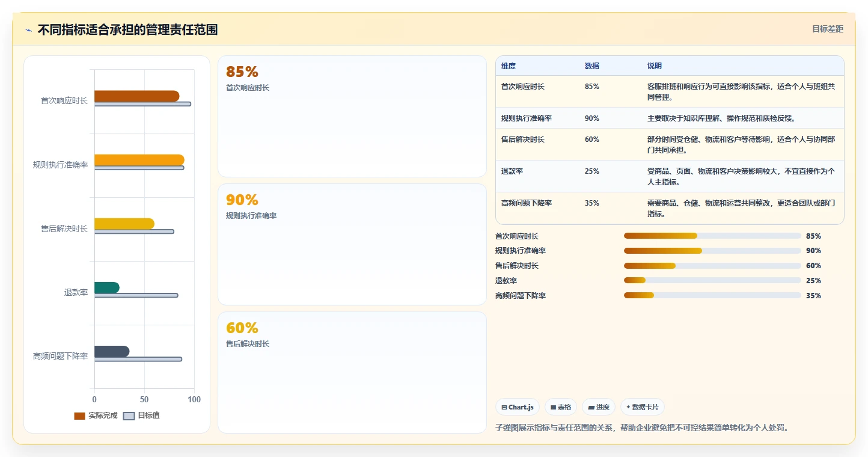The width and height of the screenshot is (868, 457).
Task: Toggle the 实际完成 legend swatch
Action: [x=79, y=416]
